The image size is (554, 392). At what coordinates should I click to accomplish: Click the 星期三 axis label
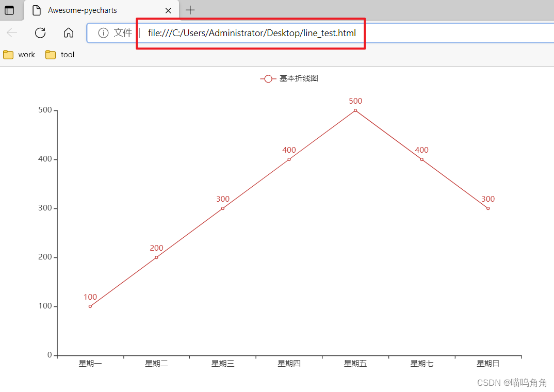click(x=222, y=363)
